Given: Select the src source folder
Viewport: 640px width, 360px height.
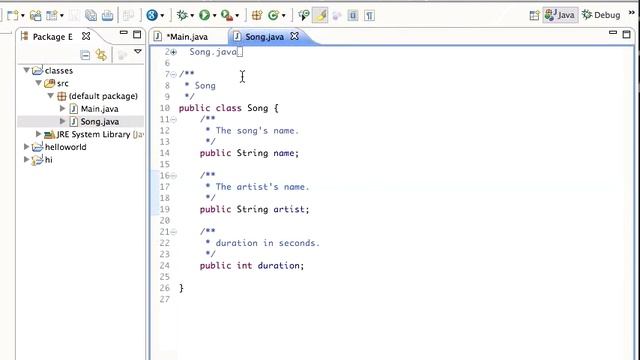Looking at the screenshot, I should pos(56,83).
